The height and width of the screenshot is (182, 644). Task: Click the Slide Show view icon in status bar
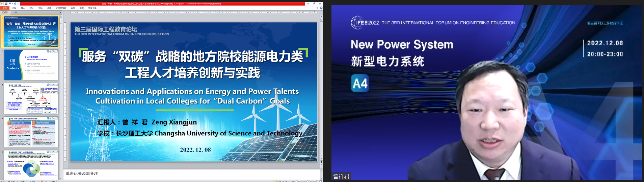click(x=287, y=181)
